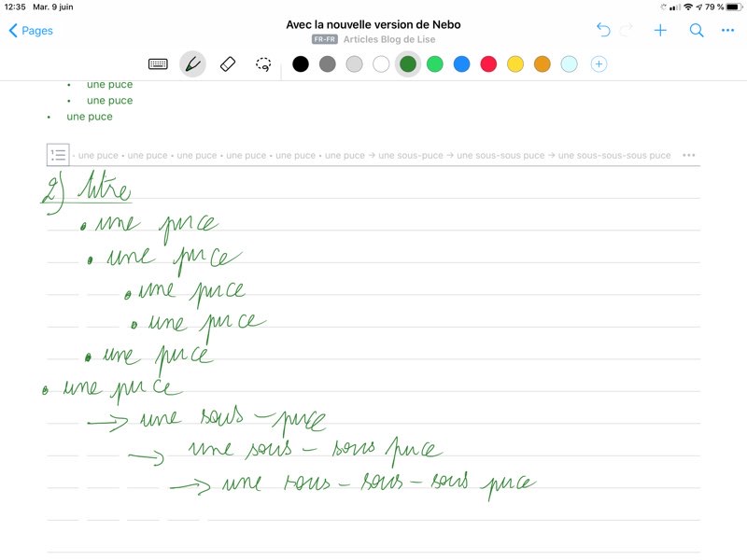747x560 pixels.
Task: Tap the plus icon to add content
Action: [x=660, y=31]
